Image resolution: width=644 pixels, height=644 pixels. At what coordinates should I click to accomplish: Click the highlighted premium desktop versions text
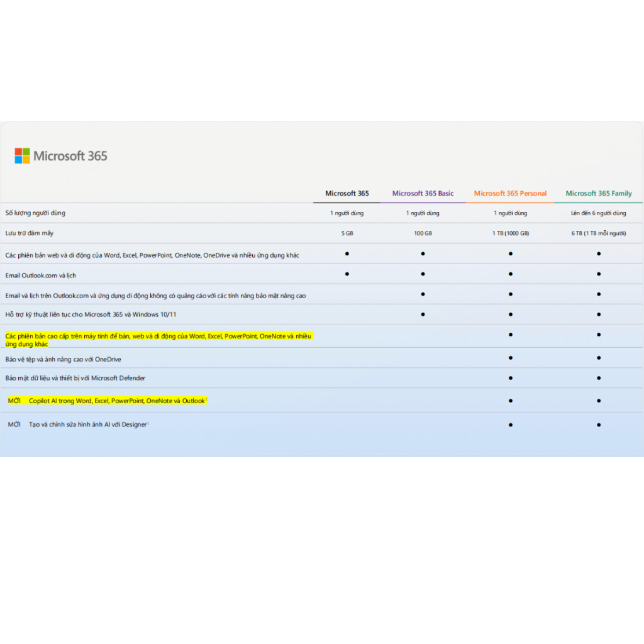[x=159, y=340]
